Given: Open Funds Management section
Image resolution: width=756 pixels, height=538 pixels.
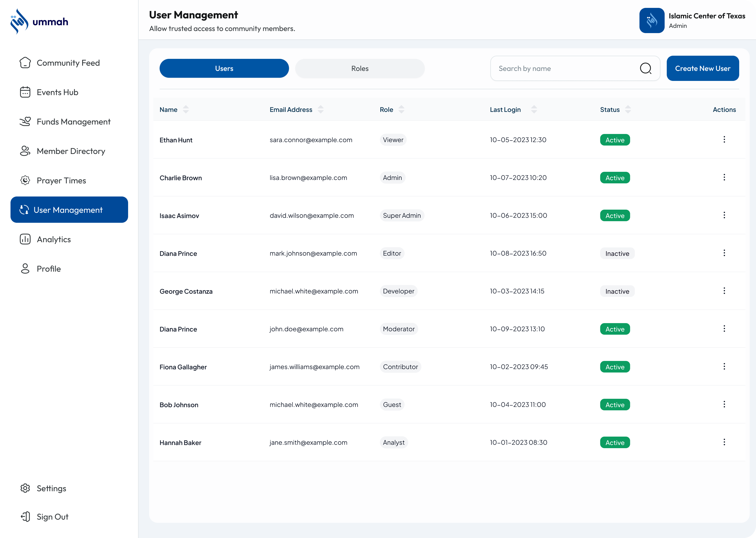Looking at the screenshot, I should (x=69, y=122).
